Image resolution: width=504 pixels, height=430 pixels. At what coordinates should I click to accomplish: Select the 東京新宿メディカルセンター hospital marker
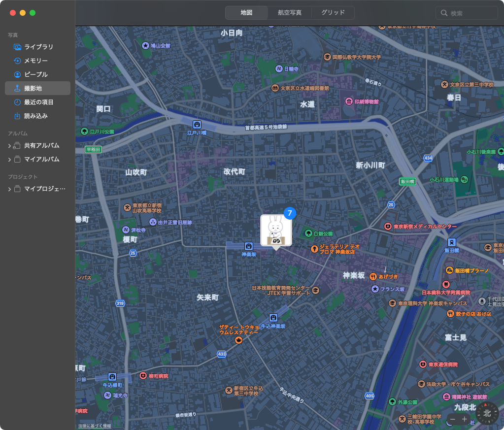point(388,227)
